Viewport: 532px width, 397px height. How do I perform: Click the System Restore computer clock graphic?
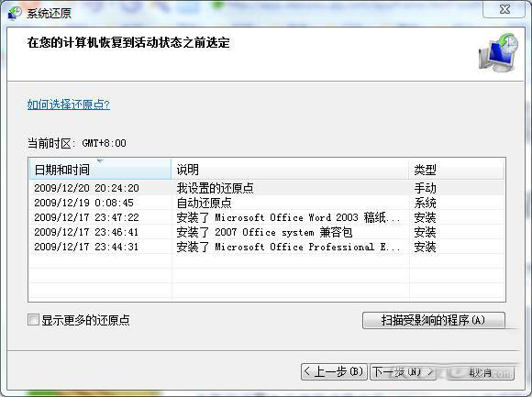(498, 52)
